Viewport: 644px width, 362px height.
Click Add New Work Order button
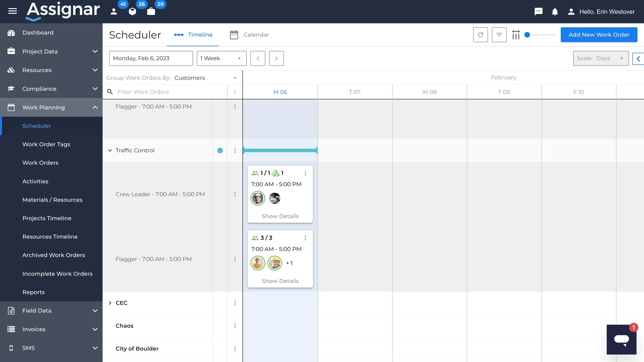point(599,35)
